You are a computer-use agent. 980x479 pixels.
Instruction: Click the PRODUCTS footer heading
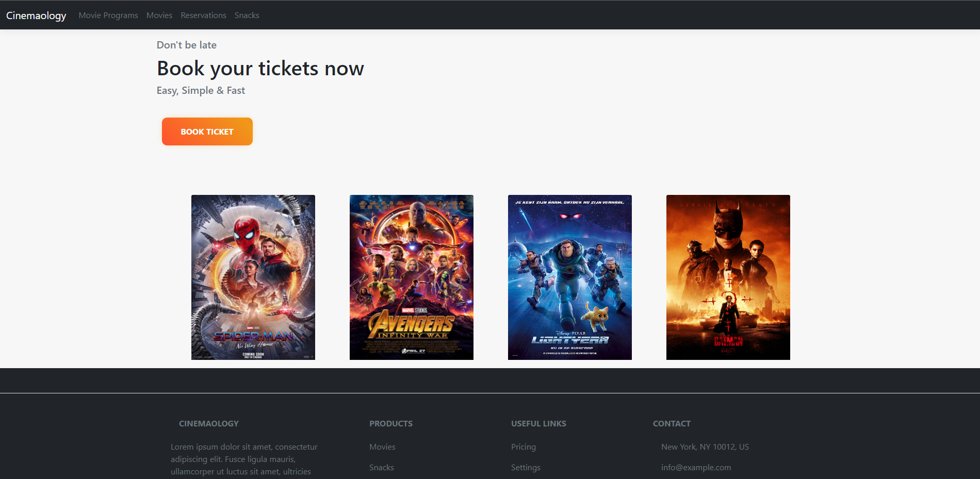pos(390,423)
